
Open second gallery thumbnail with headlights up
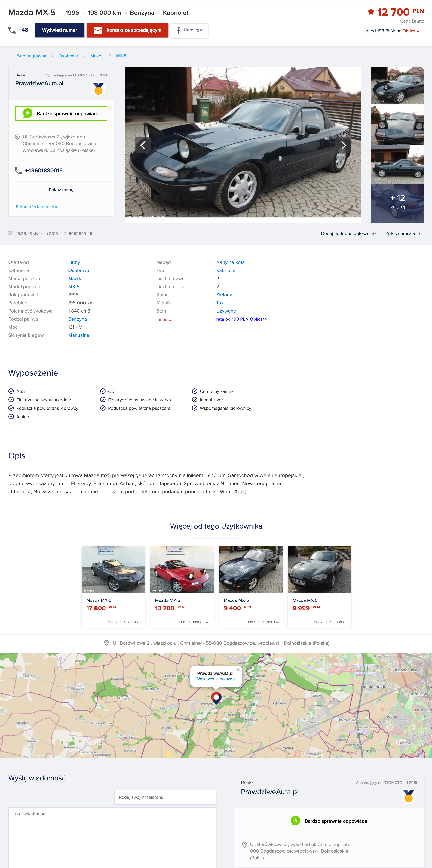pyautogui.click(x=398, y=125)
